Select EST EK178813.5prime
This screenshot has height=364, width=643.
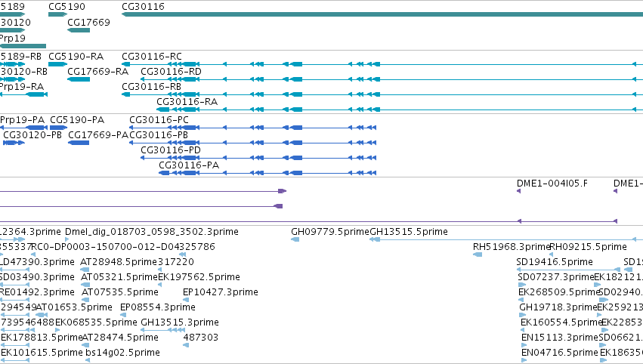click(15, 345)
